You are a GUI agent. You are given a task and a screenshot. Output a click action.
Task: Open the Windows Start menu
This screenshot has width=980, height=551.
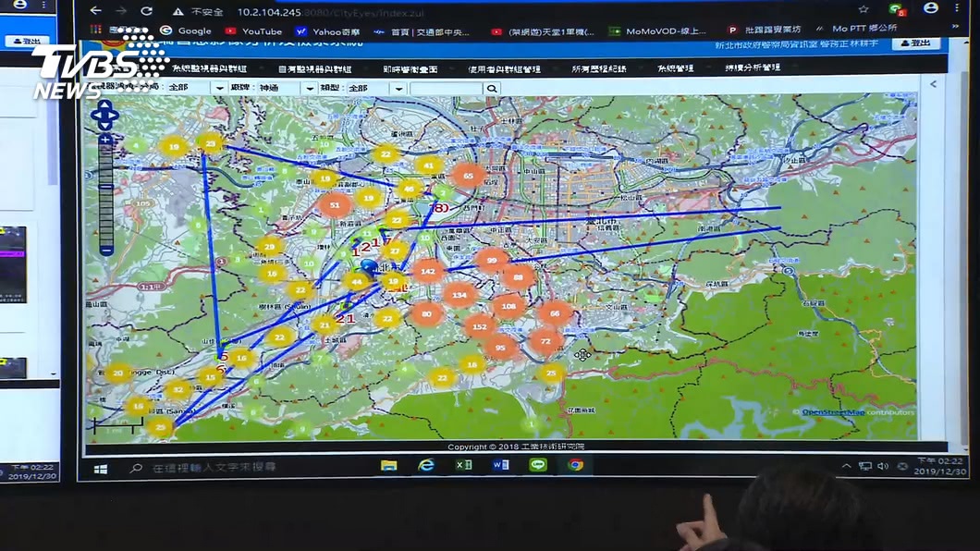[100, 469]
